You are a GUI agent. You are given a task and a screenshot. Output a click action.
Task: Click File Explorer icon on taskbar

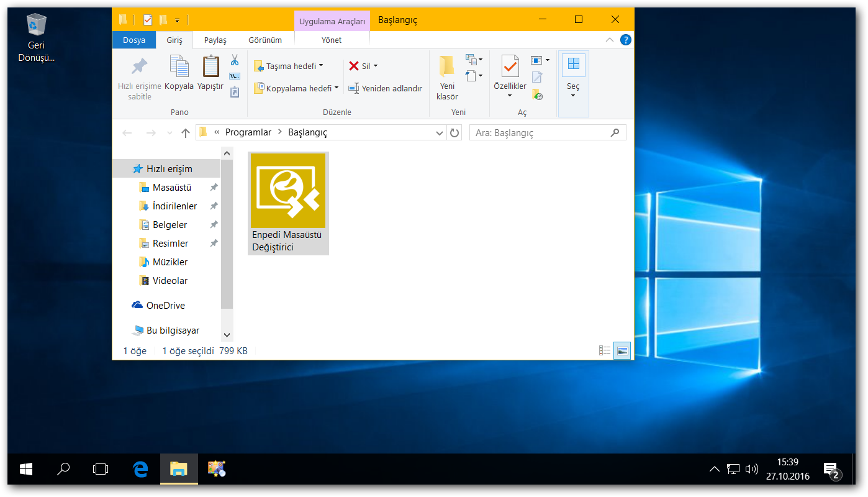tap(179, 469)
